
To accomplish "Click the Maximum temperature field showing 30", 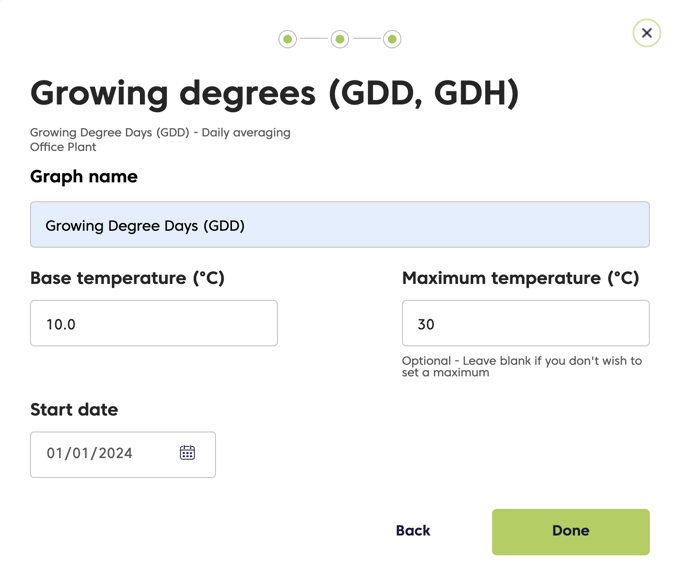I will [x=526, y=323].
